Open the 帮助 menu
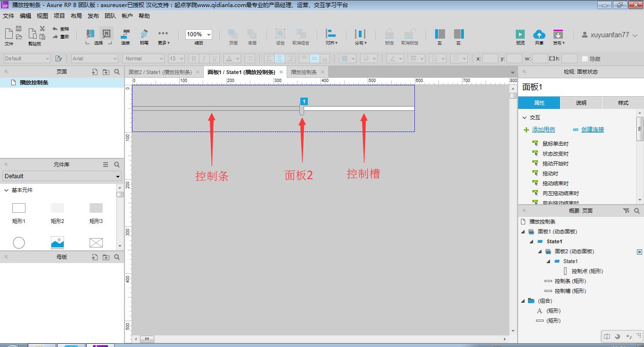Viewport: 644px width, 347px height. [x=144, y=16]
